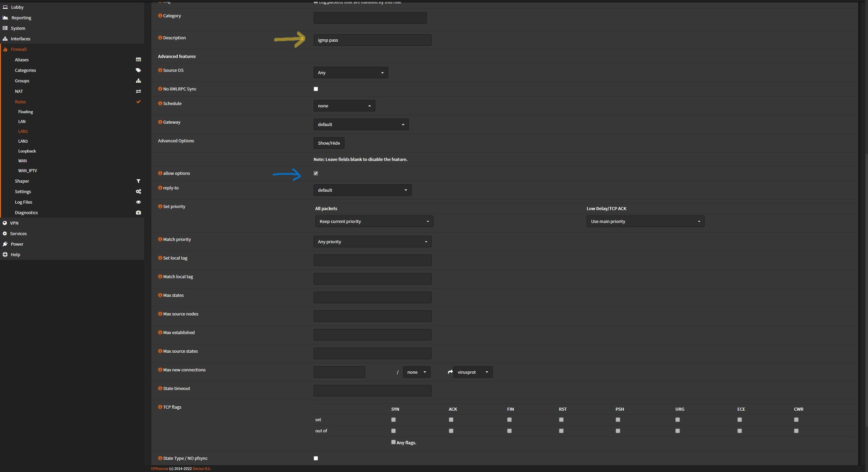Uncheck the allow options checkbox
Screen dimensions: 868x472
316,173
